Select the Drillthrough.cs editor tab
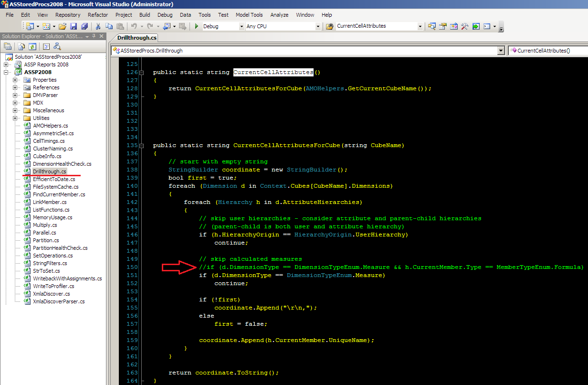 [x=136, y=37]
